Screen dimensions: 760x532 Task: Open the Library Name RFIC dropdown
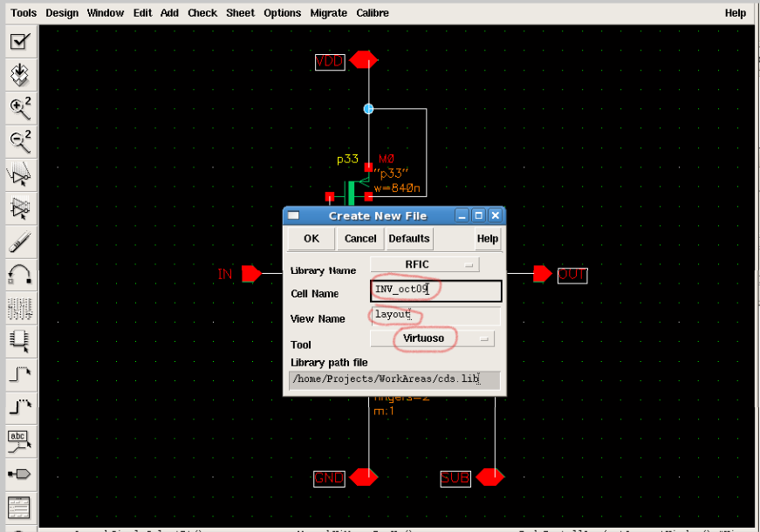click(425, 264)
